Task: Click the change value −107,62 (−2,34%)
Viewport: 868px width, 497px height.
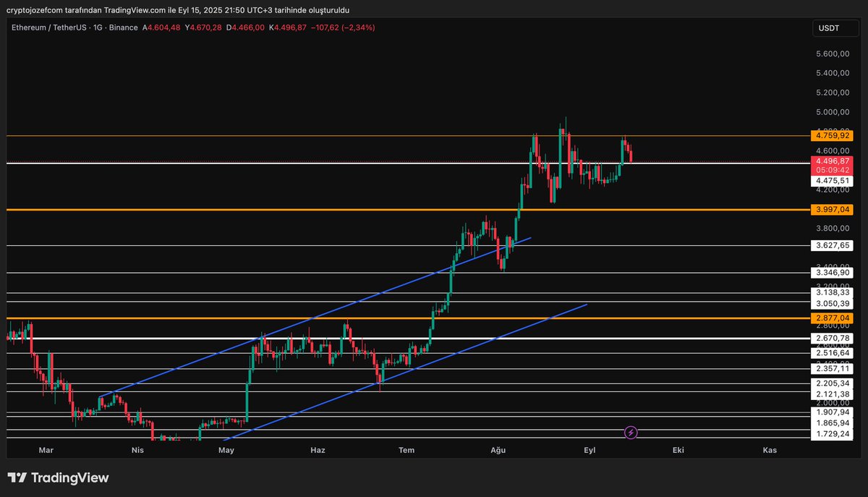Action: coord(343,27)
